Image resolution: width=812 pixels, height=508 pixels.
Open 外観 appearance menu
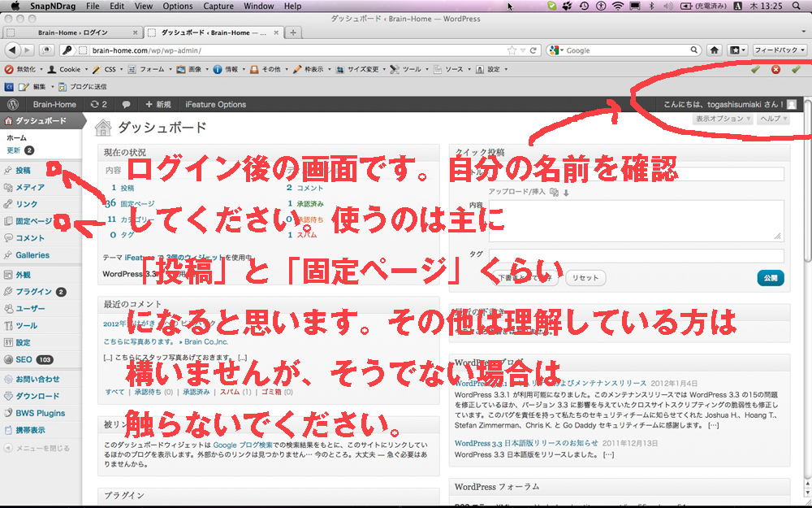click(x=24, y=275)
